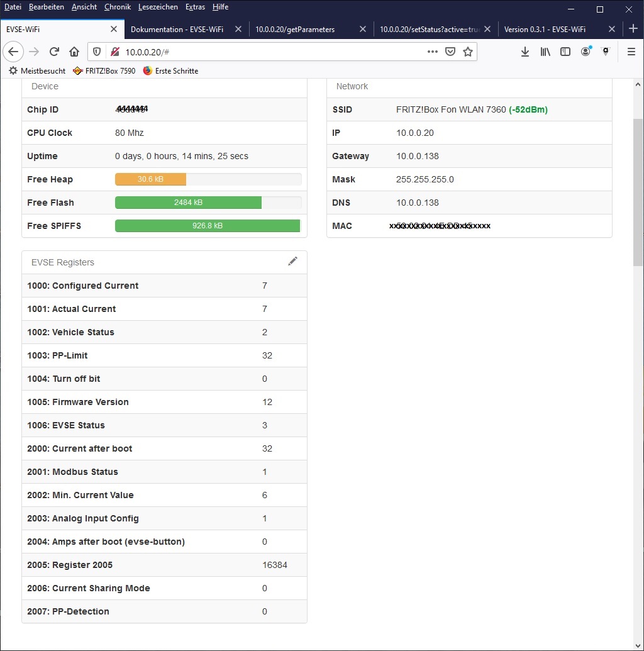Open the Lesezeichen menu
The image size is (644, 651).
[x=157, y=7]
